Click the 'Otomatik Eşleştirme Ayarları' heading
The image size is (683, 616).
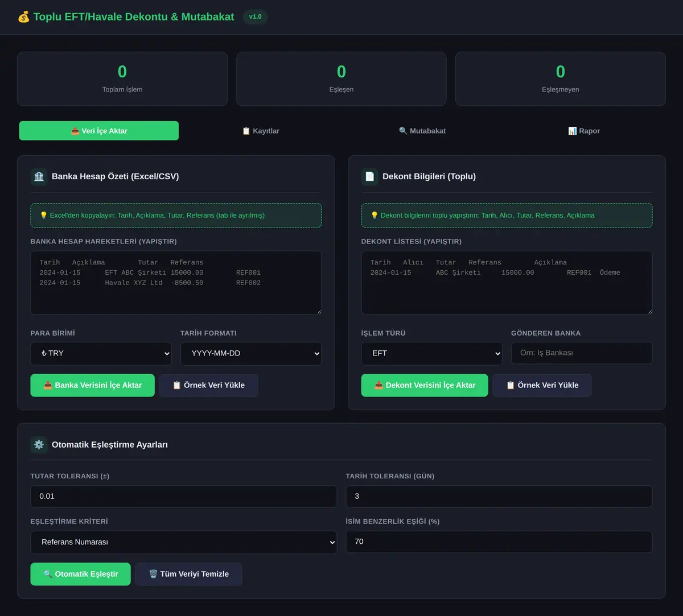110,445
